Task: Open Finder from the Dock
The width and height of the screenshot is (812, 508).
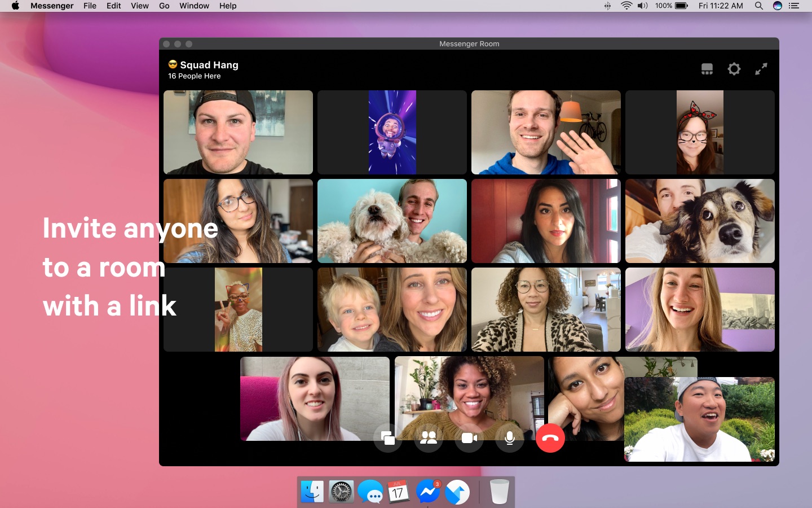Action: point(312,492)
